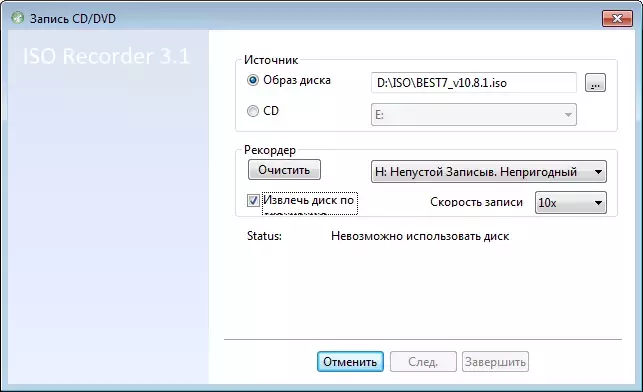Image resolution: width=643 pixels, height=392 pixels.
Task: Click the 'Очистить' button
Action: 284,170
